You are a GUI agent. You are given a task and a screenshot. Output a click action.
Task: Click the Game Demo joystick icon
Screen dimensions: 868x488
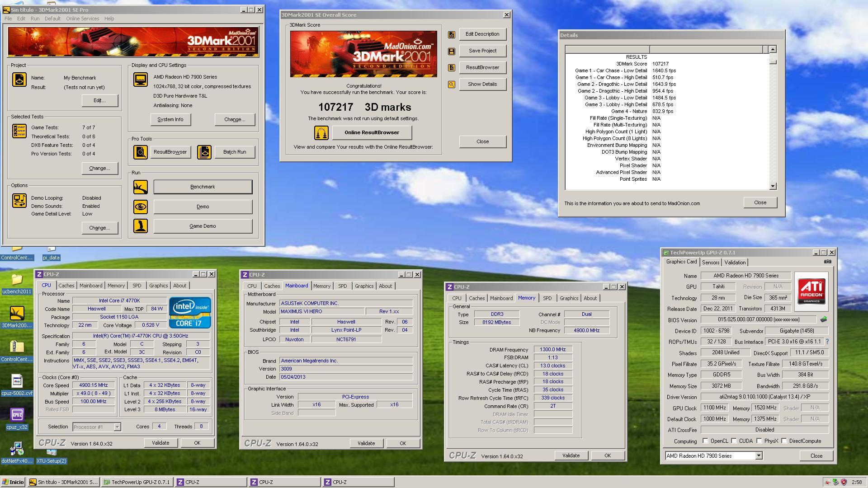[x=141, y=226]
